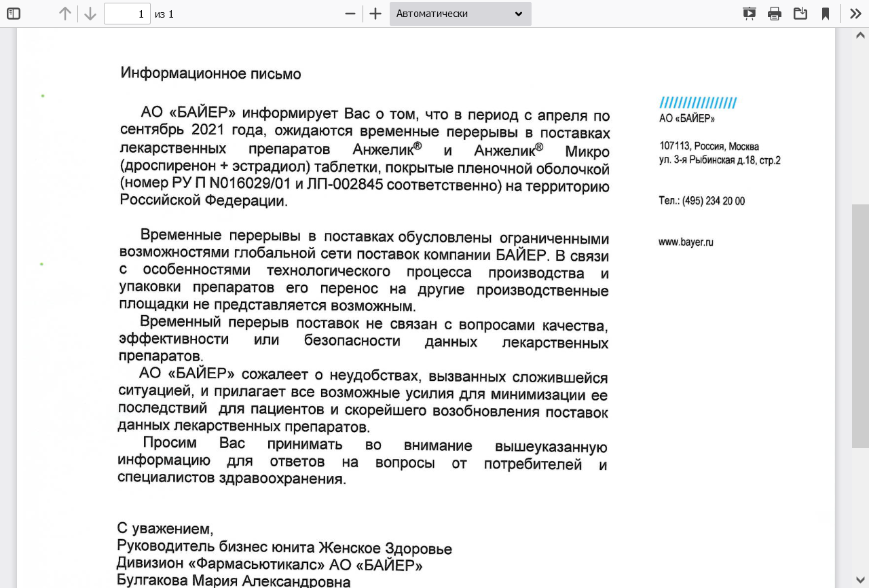Click 'из 1' page count label
Image resolution: width=869 pixels, height=588 pixels.
tap(164, 14)
